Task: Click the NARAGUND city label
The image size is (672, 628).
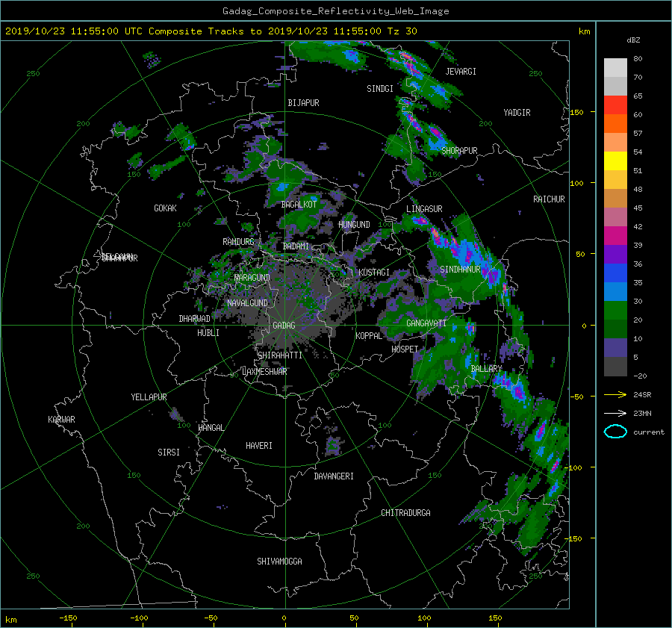Action: coord(252,278)
